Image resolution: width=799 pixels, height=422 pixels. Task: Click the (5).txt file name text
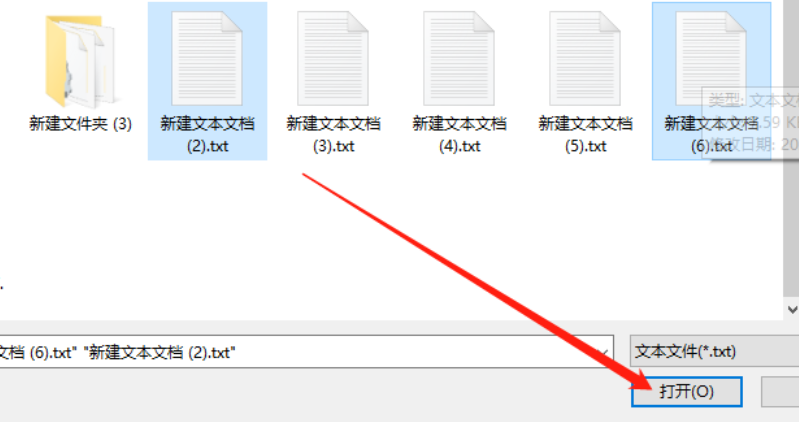click(x=585, y=147)
